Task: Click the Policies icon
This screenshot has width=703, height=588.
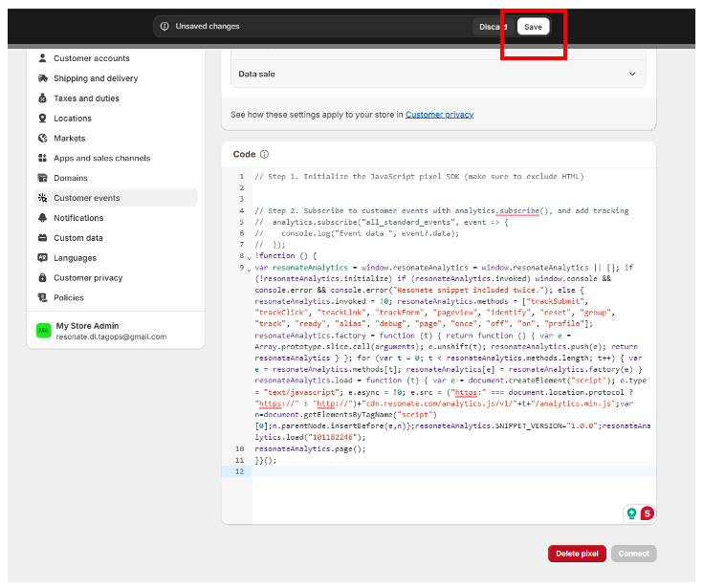Action: [43, 297]
